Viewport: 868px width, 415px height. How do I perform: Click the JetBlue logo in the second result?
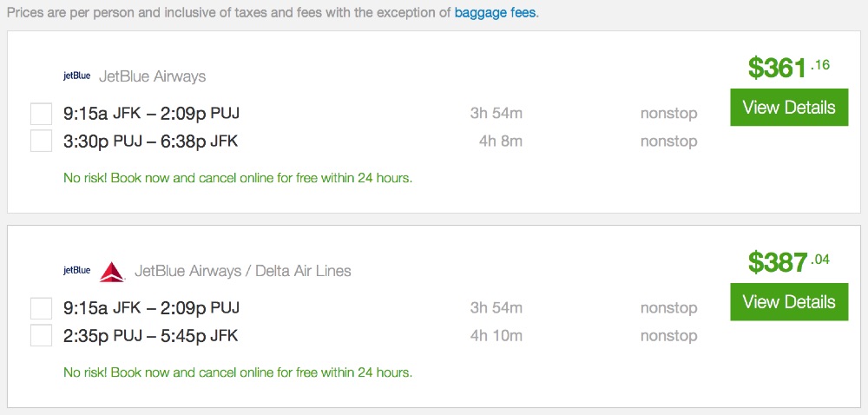click(x=76, y=271)
